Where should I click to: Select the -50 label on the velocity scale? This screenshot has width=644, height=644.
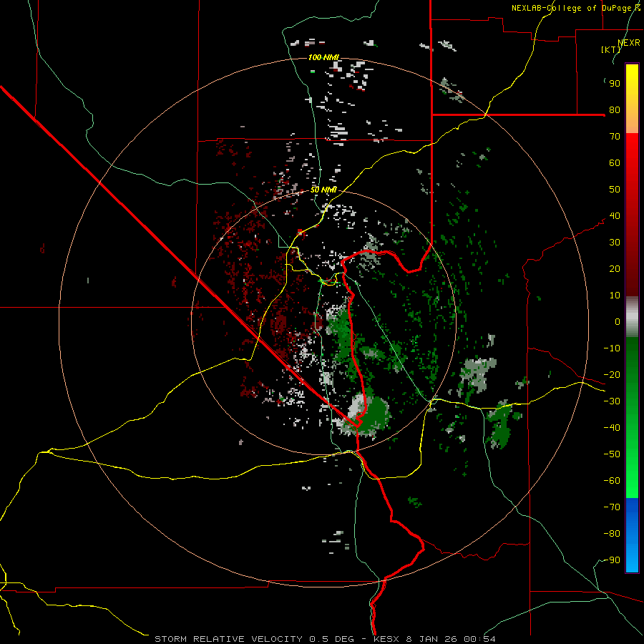pyautogui.click(x=612, y=454)
